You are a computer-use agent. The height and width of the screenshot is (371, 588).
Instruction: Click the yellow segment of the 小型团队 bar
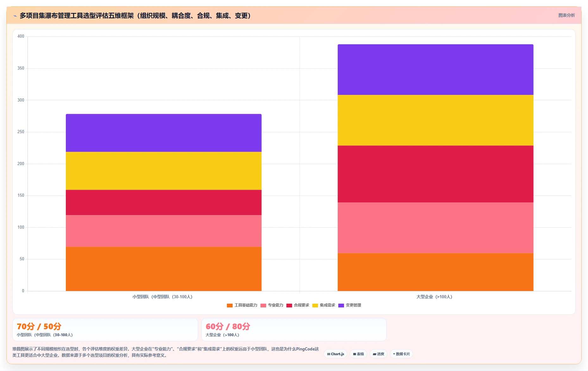pos(164,171)
